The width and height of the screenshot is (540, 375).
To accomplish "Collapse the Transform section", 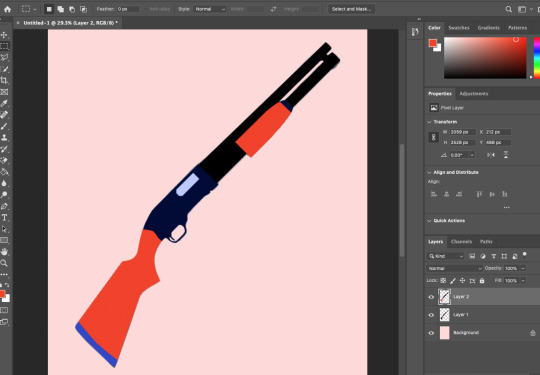I will point(429,122).
